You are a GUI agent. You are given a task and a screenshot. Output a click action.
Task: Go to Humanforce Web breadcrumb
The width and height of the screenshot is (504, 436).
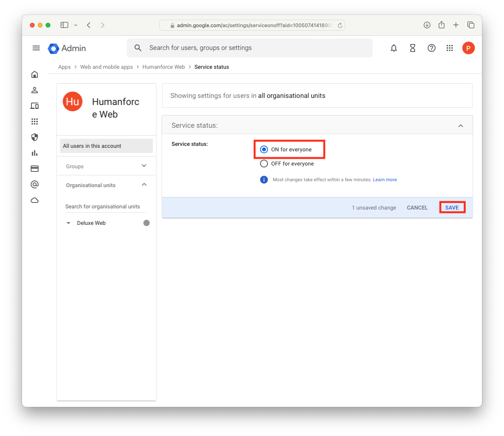[164, 67]
